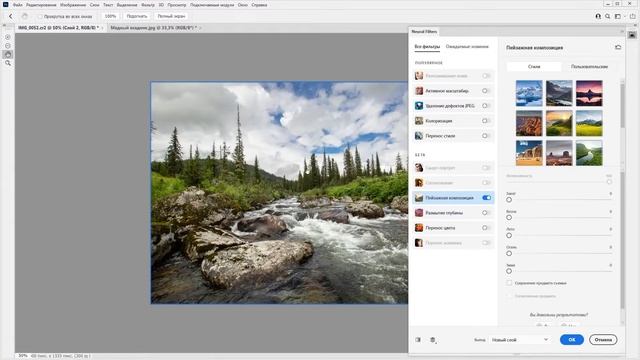The image size is (640, 360).
Task: Choose the red canyon style thumbnail
Action: click(x=529, y=123)
